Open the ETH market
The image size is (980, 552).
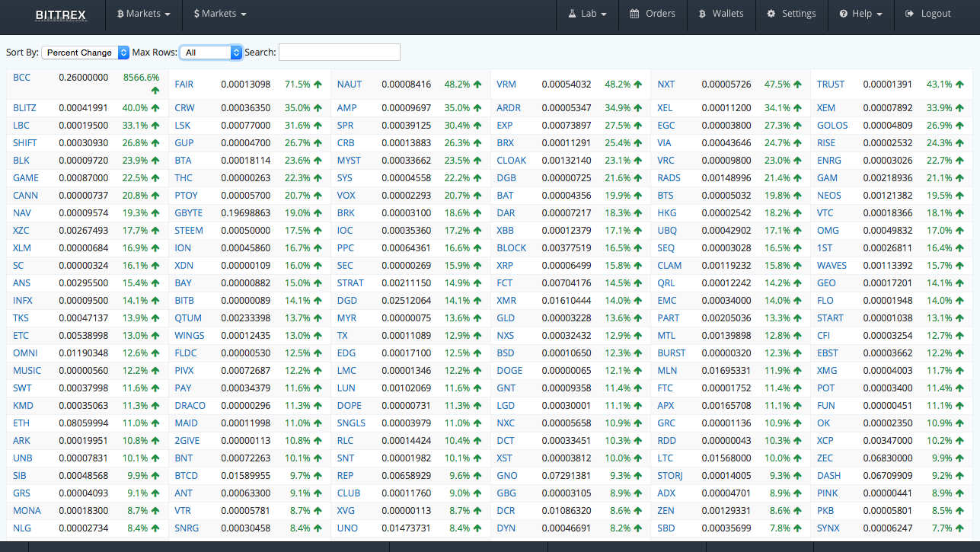click(21, 423)
